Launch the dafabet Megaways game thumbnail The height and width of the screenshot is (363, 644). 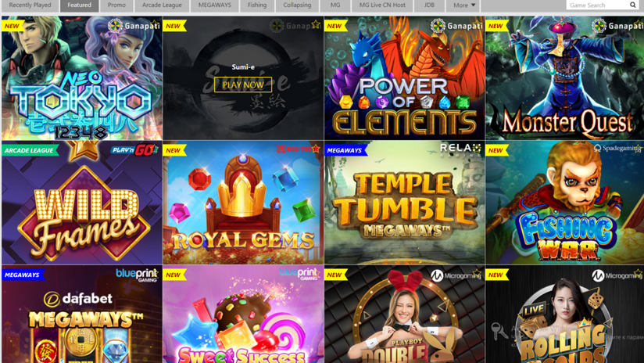[x=82, y=314]
